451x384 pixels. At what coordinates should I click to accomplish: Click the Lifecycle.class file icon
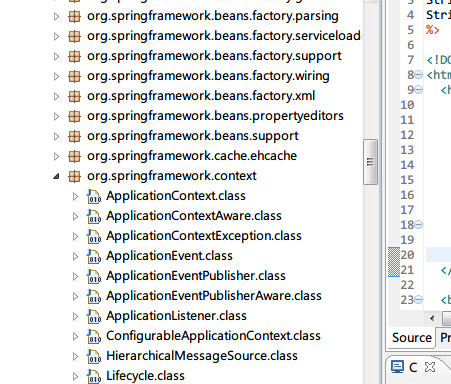[94, 376]
